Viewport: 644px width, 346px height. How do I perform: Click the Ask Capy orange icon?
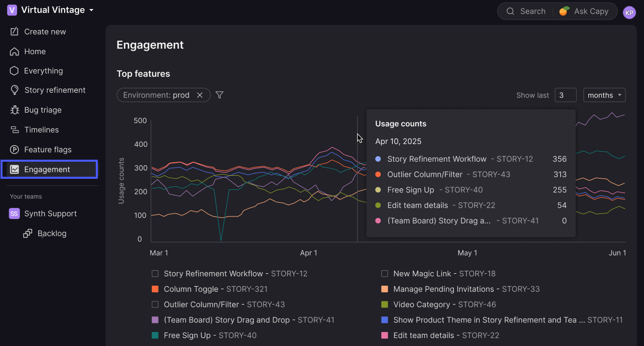point(564,11)
